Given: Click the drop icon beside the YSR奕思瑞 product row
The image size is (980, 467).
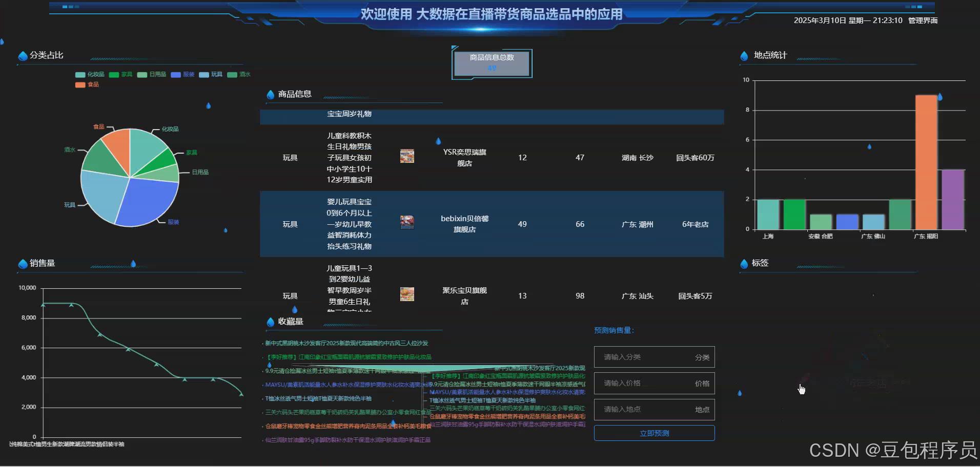Looking at the screenshot, I should click(439, 141).
